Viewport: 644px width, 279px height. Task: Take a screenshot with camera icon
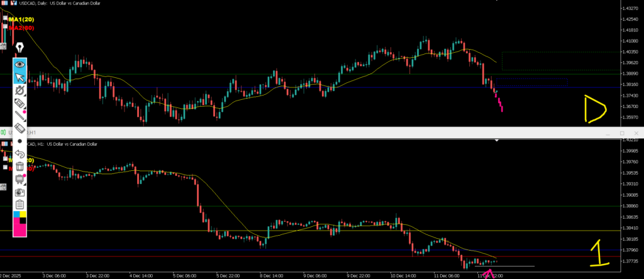click(x=19, y=192)
